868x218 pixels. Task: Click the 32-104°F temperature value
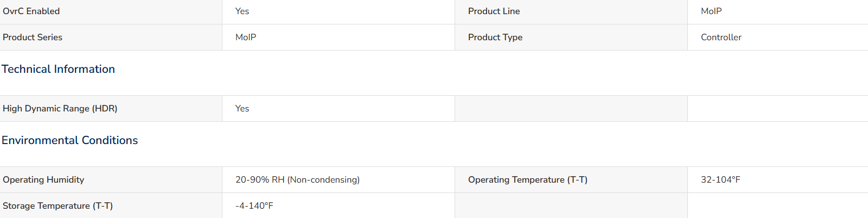point(720,180)
